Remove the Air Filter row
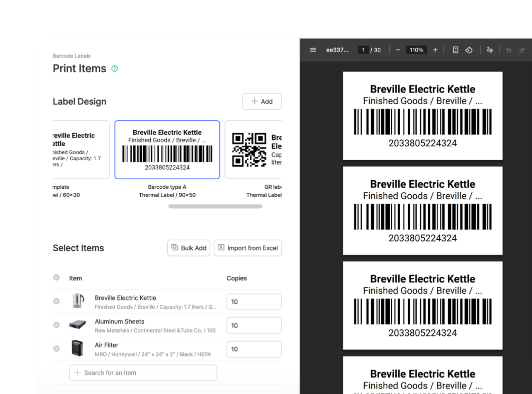 coord(56,348)
